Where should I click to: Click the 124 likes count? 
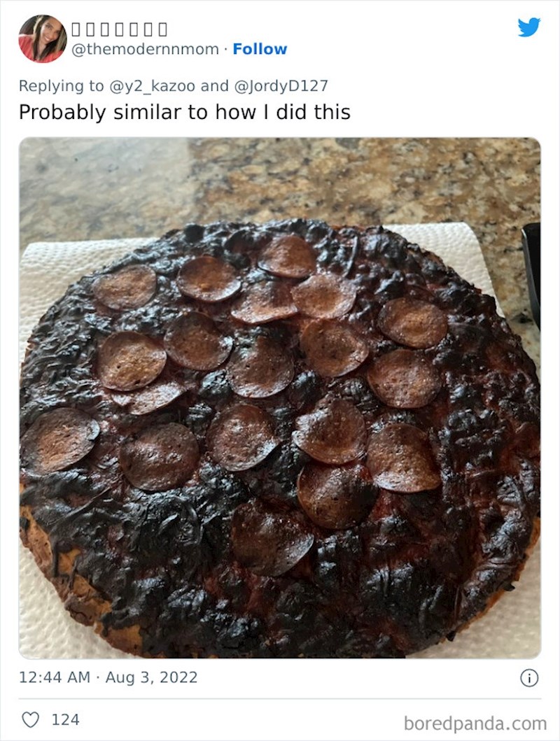pos(65,720)
